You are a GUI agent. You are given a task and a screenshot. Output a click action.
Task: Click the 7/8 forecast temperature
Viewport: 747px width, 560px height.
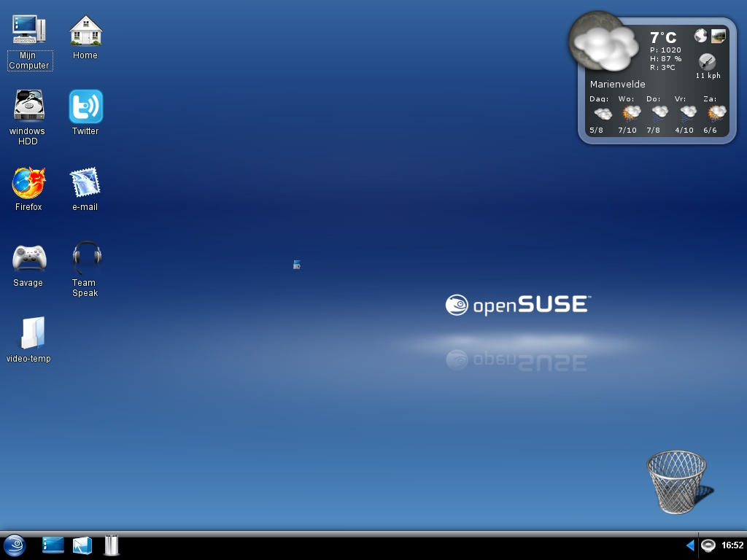point(653,130)
